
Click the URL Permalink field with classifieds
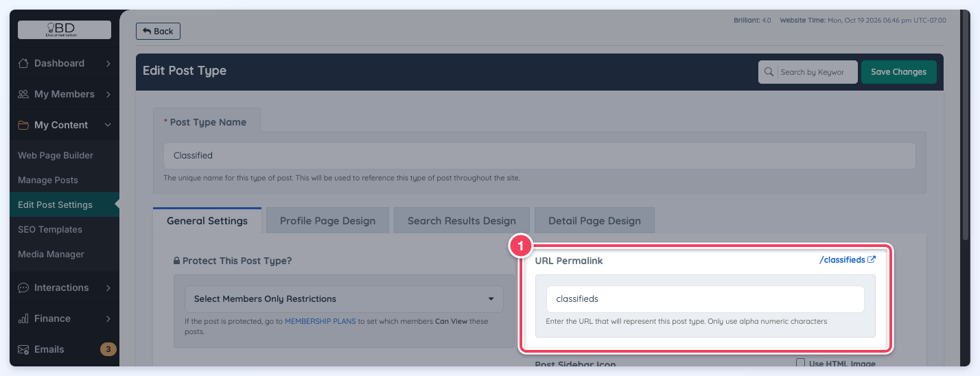point(705,299)
